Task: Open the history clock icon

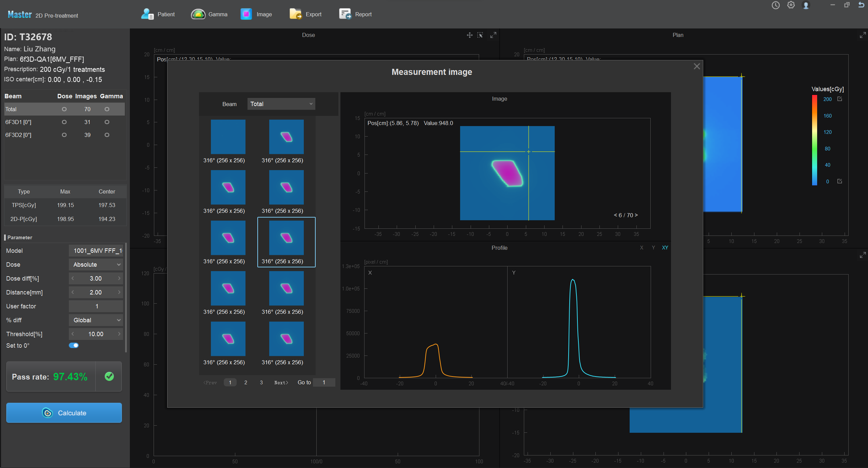Action: click(x=776, y=5)
